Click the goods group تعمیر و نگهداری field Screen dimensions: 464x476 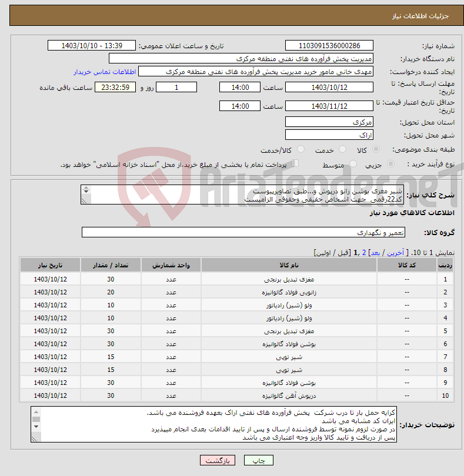click(x=243, y=232)
